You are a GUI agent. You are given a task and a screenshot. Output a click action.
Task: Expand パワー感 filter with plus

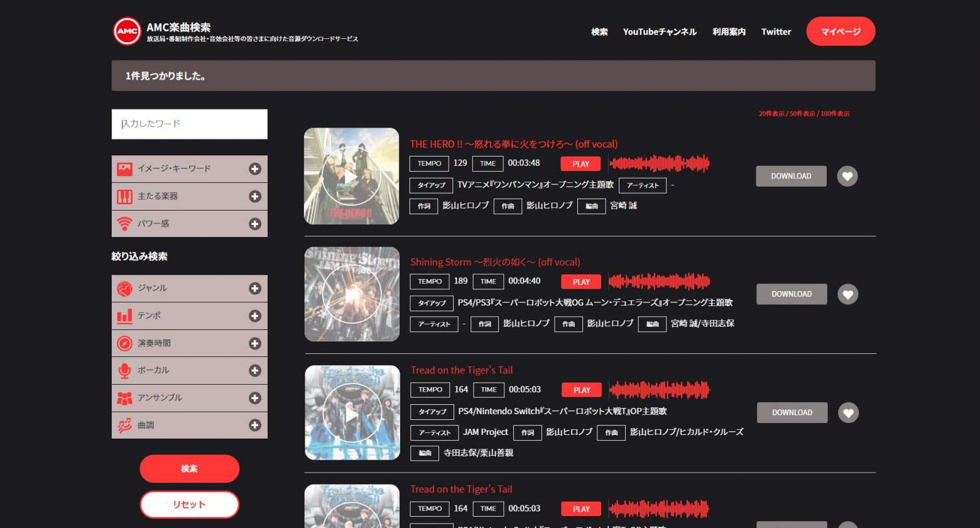coord(254,224)
